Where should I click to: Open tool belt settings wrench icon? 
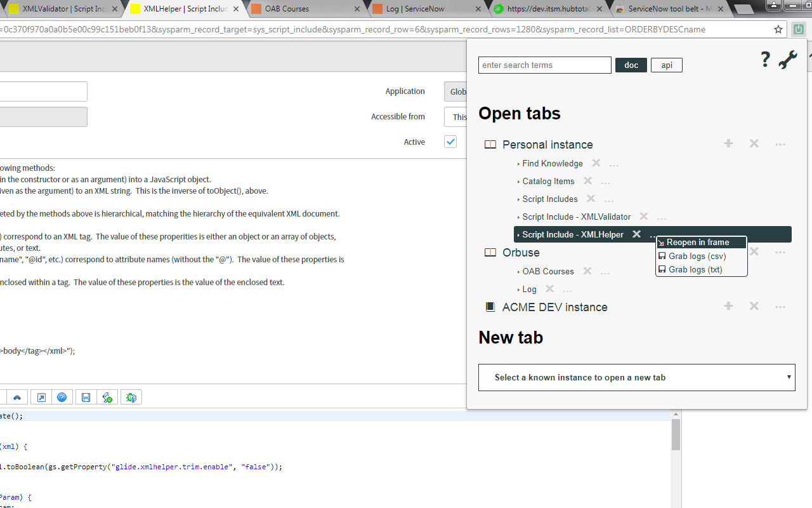787,60
